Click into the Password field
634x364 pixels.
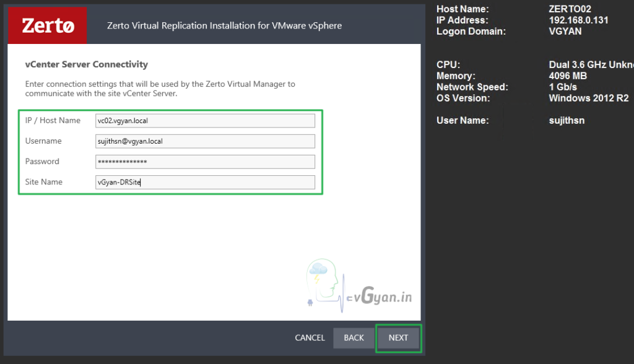[205, 162]
